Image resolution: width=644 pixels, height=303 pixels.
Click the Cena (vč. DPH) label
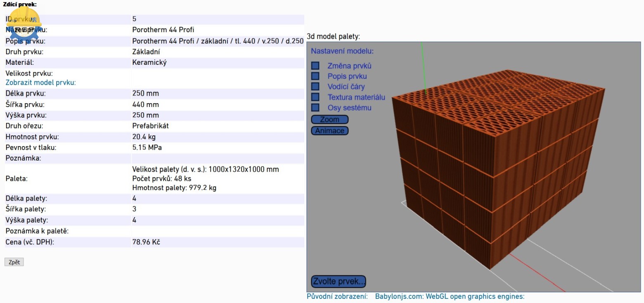30,242
